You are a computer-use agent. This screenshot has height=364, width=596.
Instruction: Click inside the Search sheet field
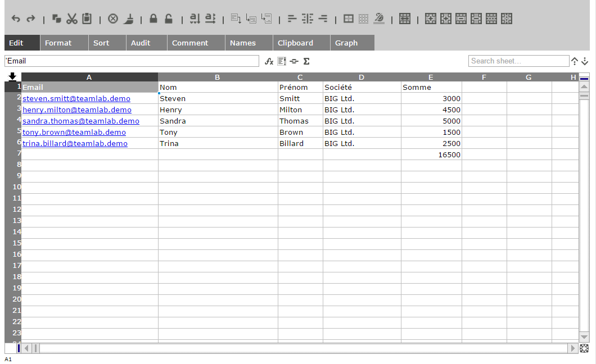(x=517, y=61)
